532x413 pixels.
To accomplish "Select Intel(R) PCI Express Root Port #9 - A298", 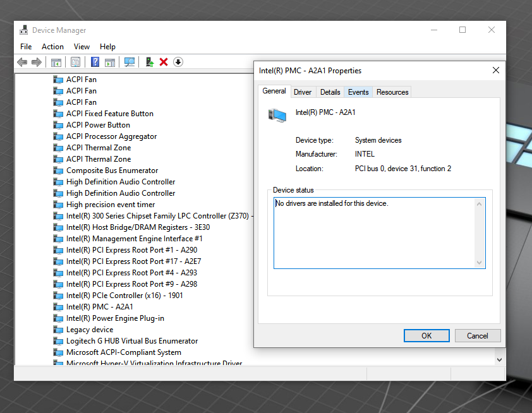I will (x=131, y=284).
